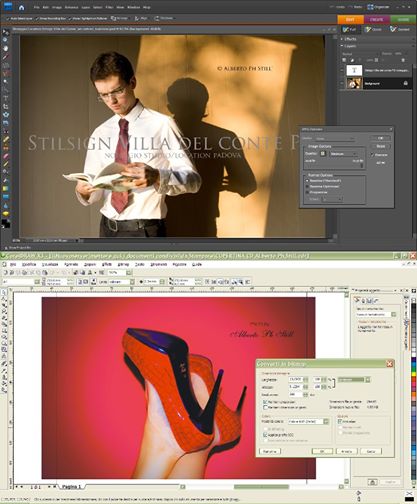This screenshot has height=504, width=417.
Task: Click Annulla in the bitmap dialog
Action: pos(347,451)
